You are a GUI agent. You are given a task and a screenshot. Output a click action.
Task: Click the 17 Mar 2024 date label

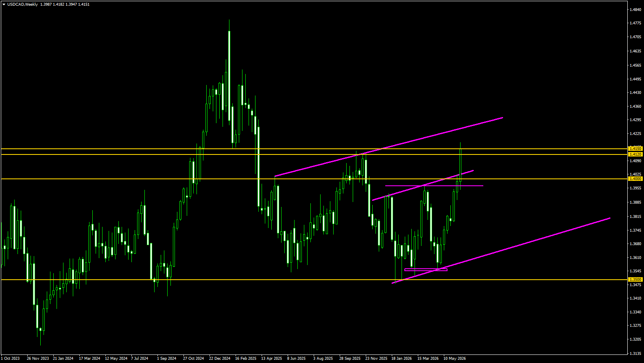[90, 359]
